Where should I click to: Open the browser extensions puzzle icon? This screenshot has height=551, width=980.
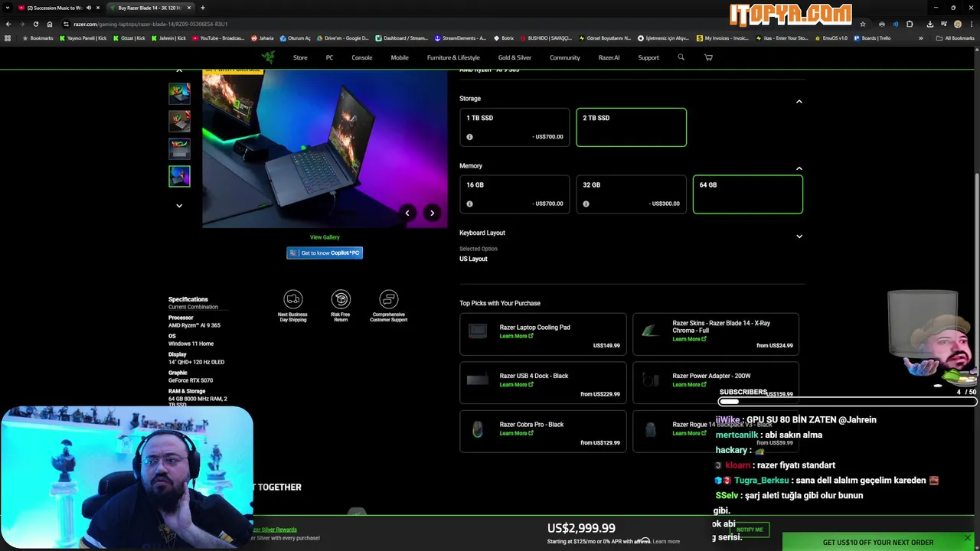pos(910,24)
